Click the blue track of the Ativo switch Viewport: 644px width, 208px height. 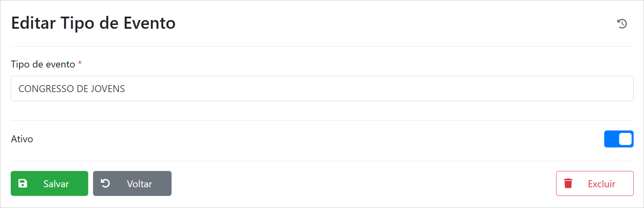coord(611,139)
